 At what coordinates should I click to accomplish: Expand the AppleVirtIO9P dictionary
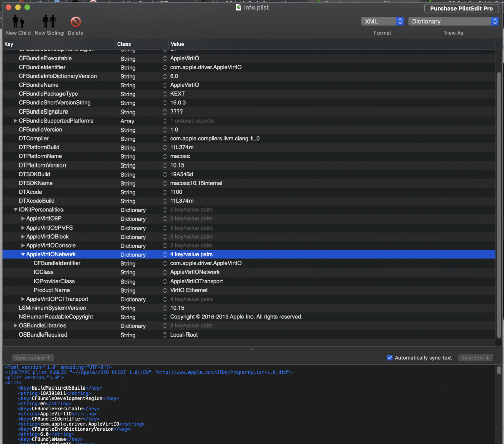(23, 219)
